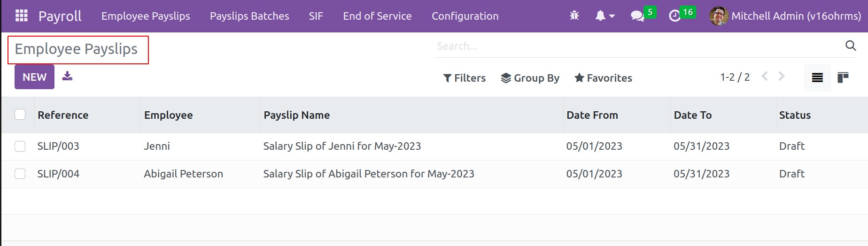The image size is (868, 246).
Task: Tick the SLIP/003 row checkbox
Action: (x=20, y=146)
